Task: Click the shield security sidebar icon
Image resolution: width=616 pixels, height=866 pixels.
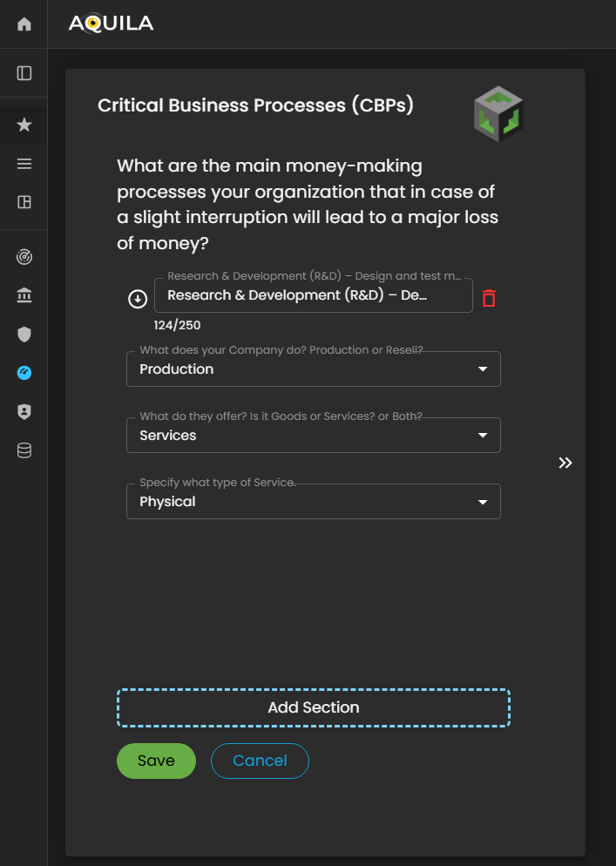Action: [24, 334]
